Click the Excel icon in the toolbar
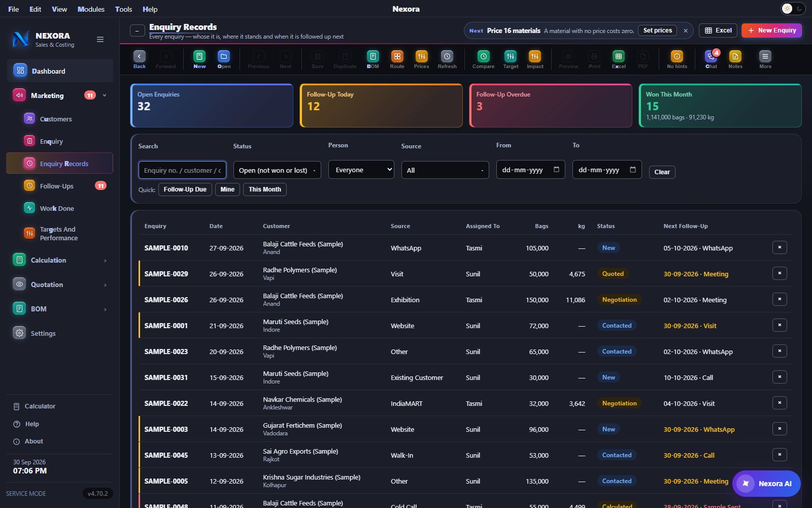The image size is (812, 508). (x=619, y=59)
